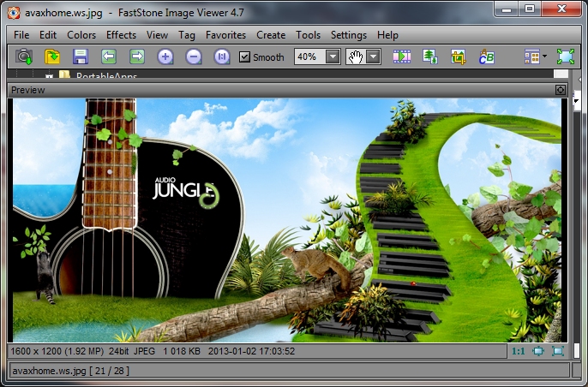
Task: Click the open file folder icon
Action: (52, 57)
